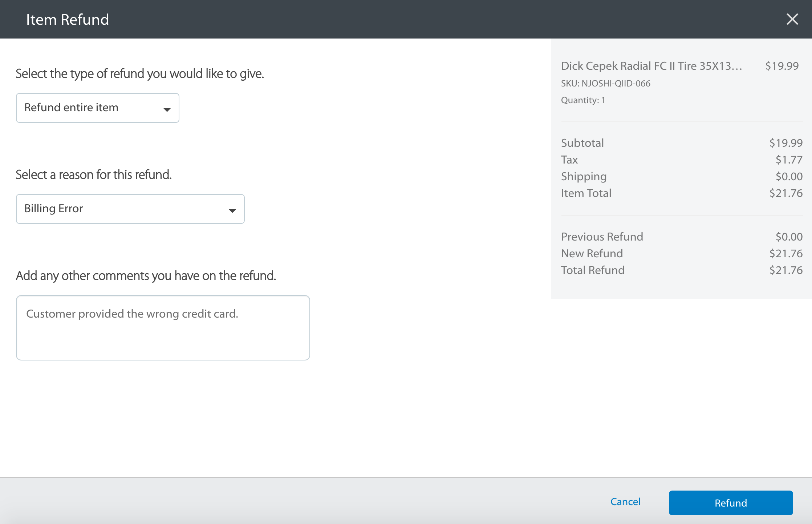Screen dimensions: 812x524
Task: Open the refund reason dropdown
Action: tap(130, 209)
